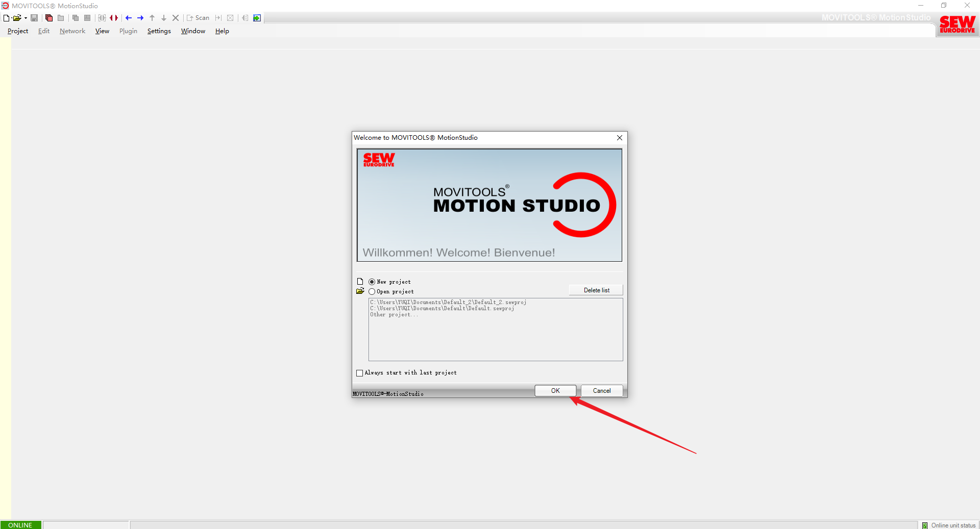This screenshot has height=529, width=980.
Task: Select Default_2.sewproj in recent projects list
Action: pyautogui.click(x=448, y=303)
